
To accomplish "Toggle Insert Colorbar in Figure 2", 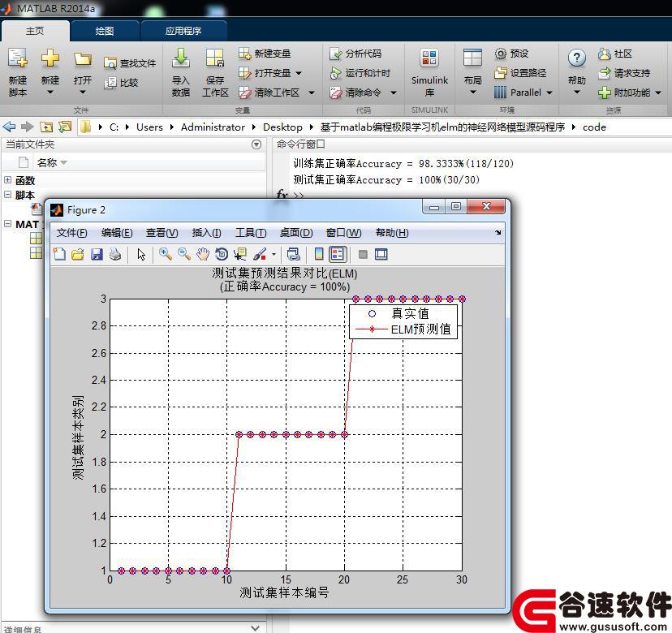I will point(318,254).
